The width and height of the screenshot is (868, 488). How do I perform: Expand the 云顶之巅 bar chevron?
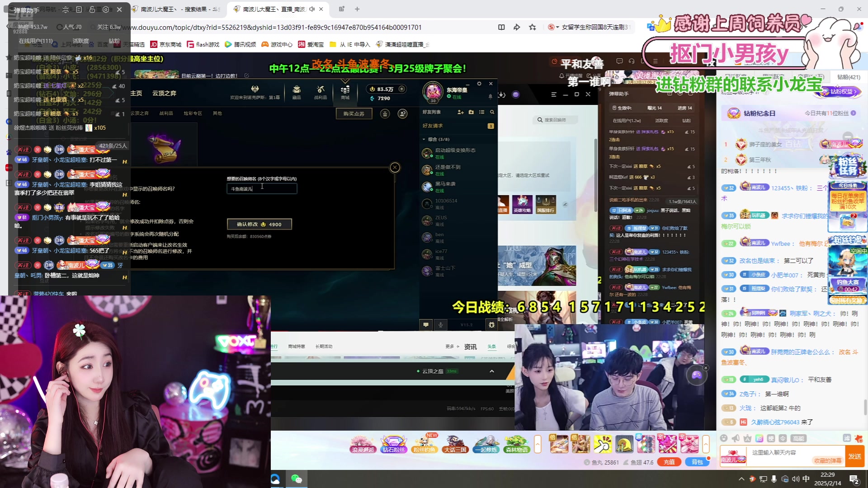(492, 371)
